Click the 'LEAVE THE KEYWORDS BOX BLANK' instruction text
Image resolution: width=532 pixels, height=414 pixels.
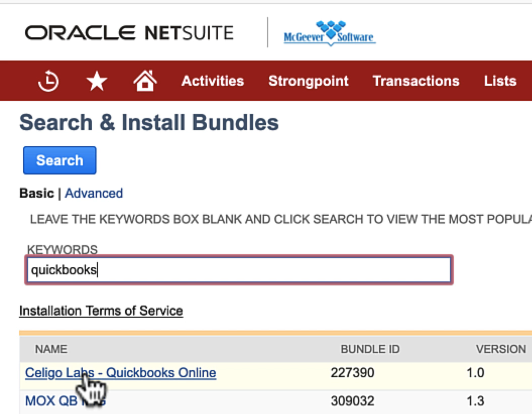pos(281,219)
